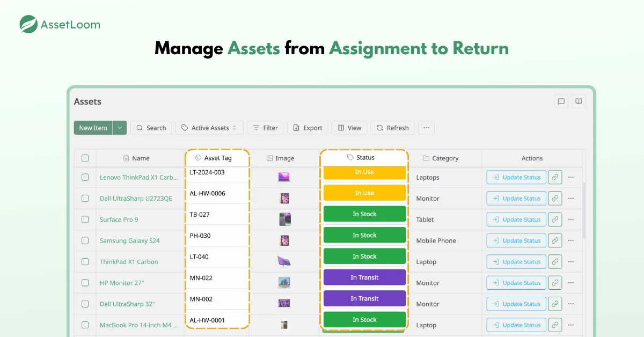Click the link icon for Lenovo ThinkPad row
The width and height of the screenshot is (644, 337).
555,177
